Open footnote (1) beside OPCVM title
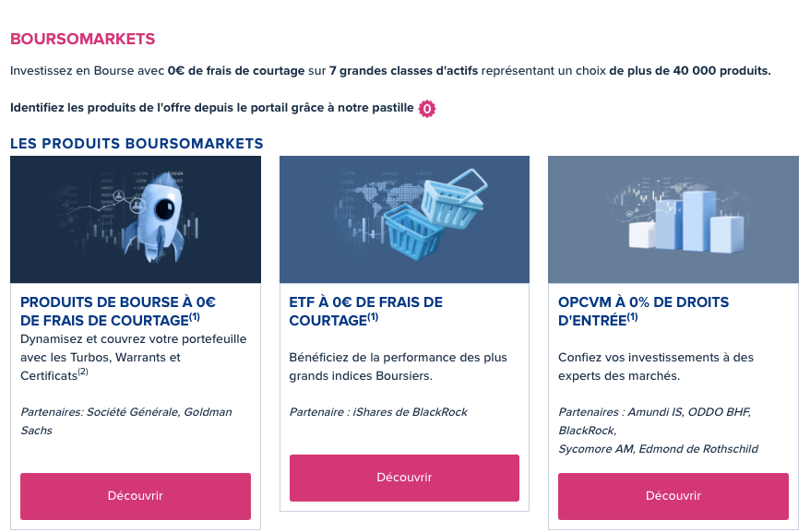Viewport: 810px width, 532px height. 632,317
